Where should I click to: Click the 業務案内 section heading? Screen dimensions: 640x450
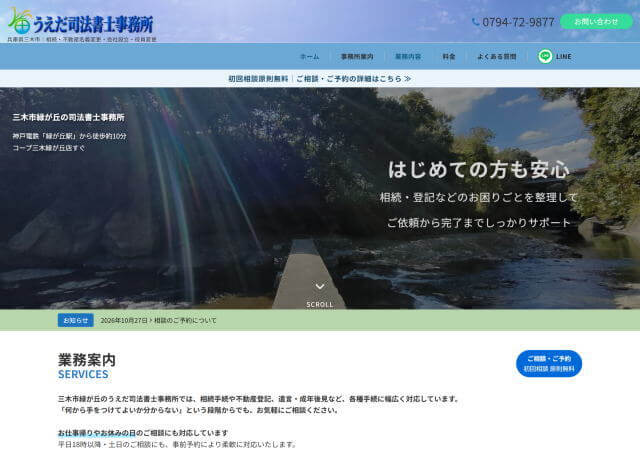[x=87, y=360]
